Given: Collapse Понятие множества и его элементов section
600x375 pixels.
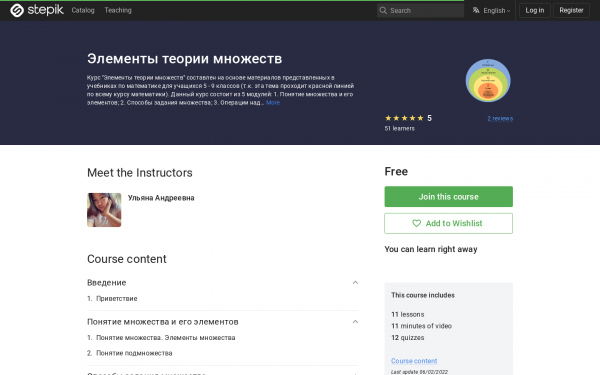Looking at the screenshot, I should (x=355, y=321).
